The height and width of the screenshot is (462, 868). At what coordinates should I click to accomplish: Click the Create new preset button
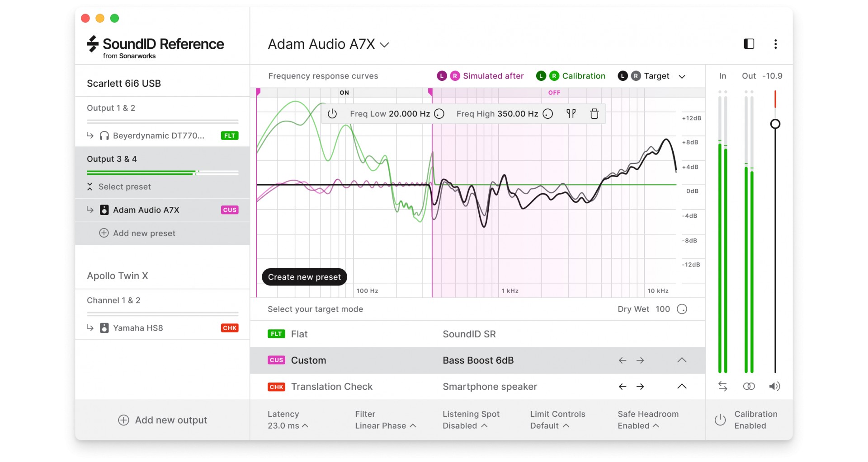tap(304, 277)
